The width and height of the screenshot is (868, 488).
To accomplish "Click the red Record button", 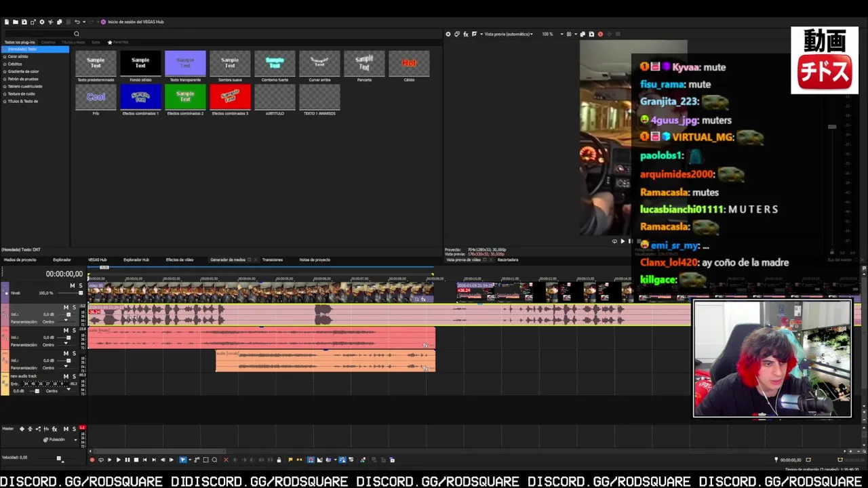I will pos(92,460).
